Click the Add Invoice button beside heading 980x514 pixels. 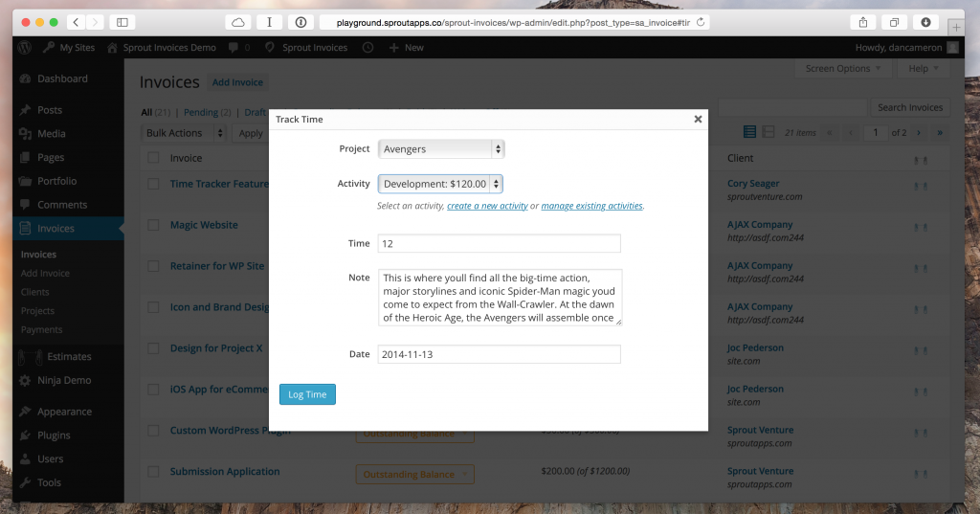(237, 82)
